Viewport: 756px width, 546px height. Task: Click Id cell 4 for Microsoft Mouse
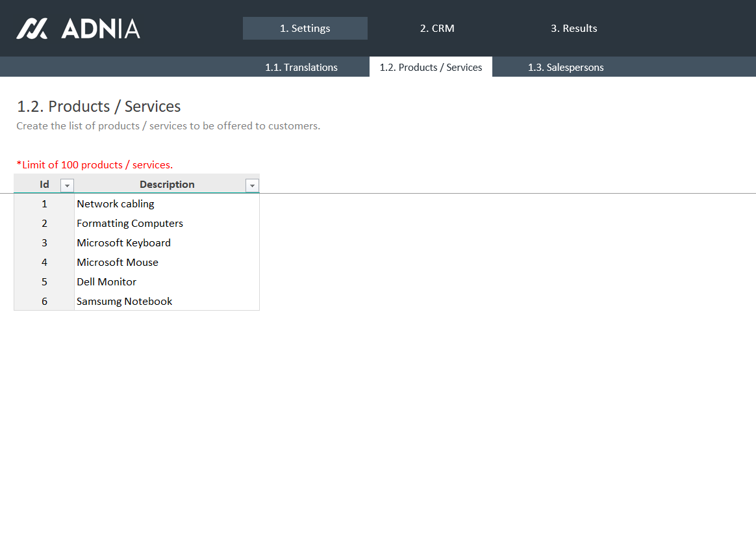point(44,263)
